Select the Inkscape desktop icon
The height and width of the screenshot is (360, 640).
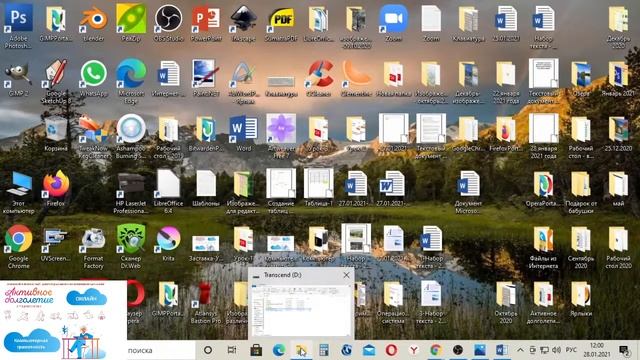click(244, 23)
